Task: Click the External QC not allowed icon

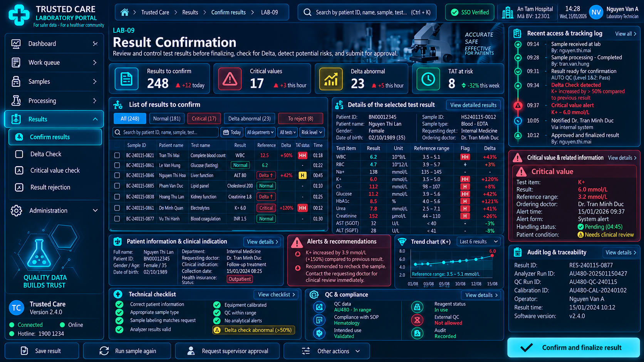Action: tap(417, 320)
